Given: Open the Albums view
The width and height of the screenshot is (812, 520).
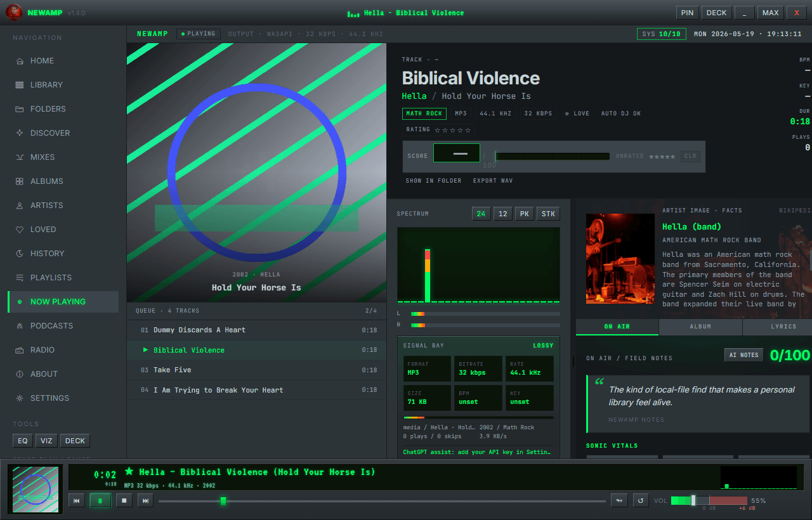Looking at the screenshot, I should coord(63,181).
